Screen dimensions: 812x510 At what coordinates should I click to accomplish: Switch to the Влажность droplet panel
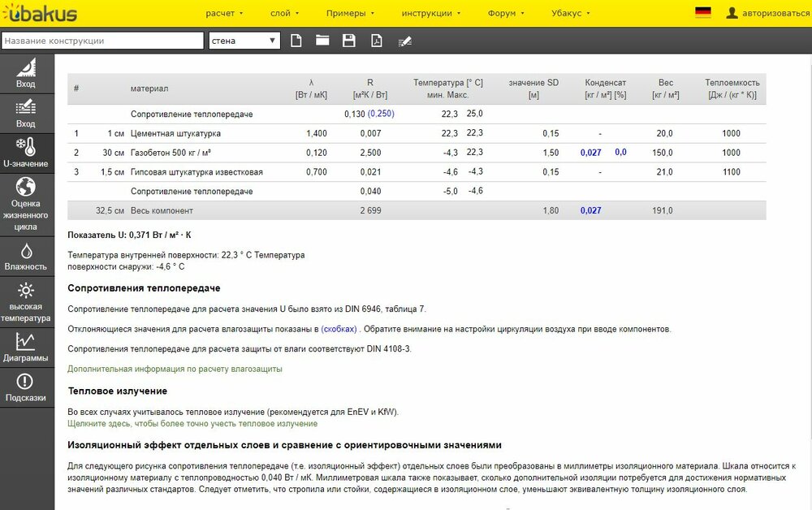click(x=26, y=256)
